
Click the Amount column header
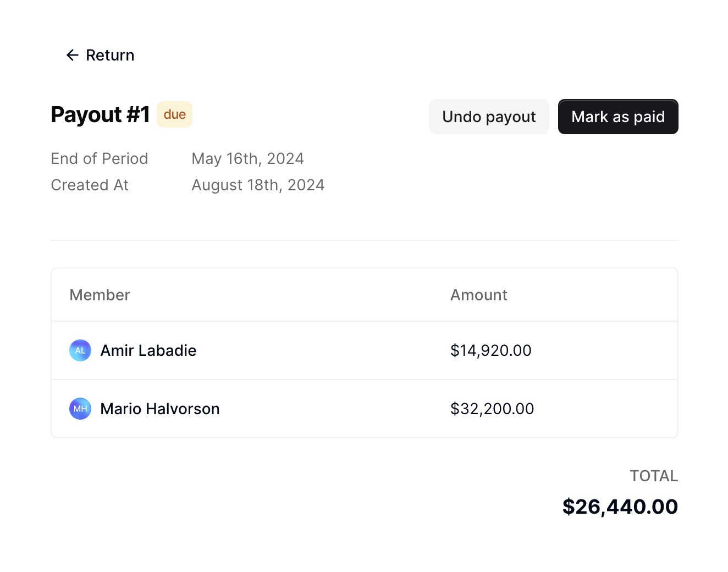[478, 295]
